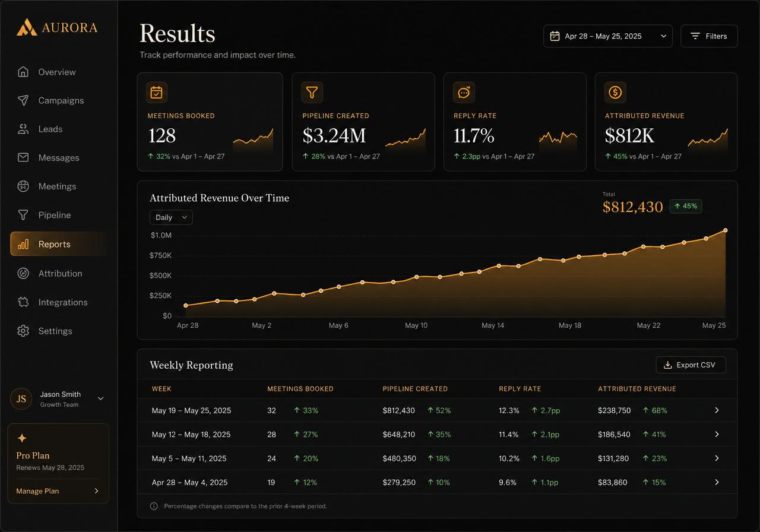Screen dimensions: 760x532
Task: Click the $83,860 attributed revenue cell
Action: click(x=612, y=482)
